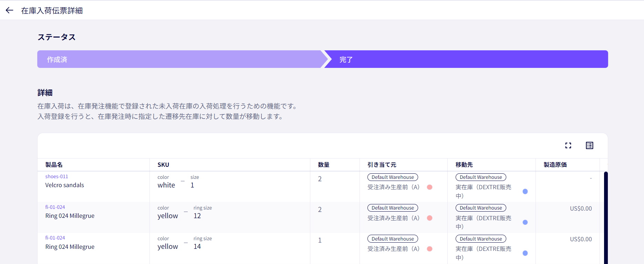644x264 pixels.
Task: Click red status dot in Velcro sandals row
Action: tap(429, 187)
